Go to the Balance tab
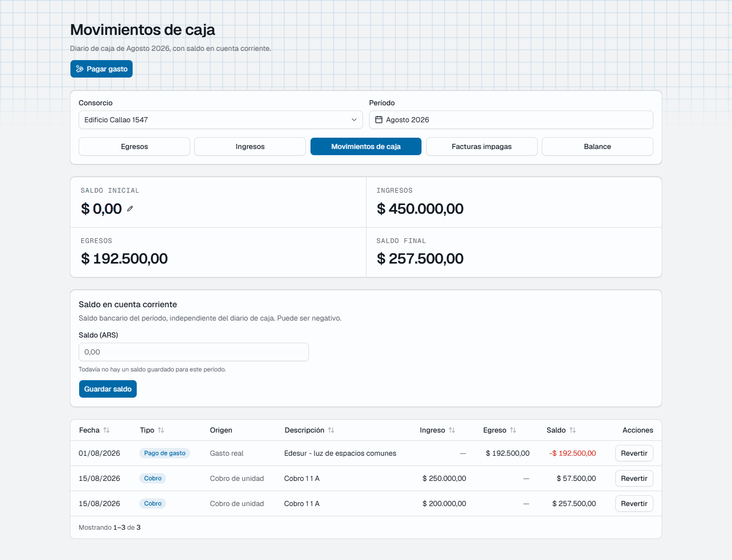This screenshot has height=560, width=732. pos(597,146)
